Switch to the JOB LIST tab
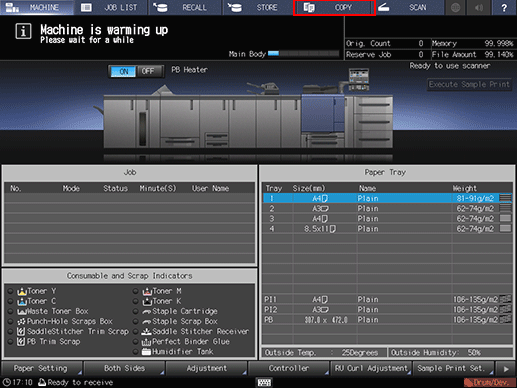 pos(111,7)
